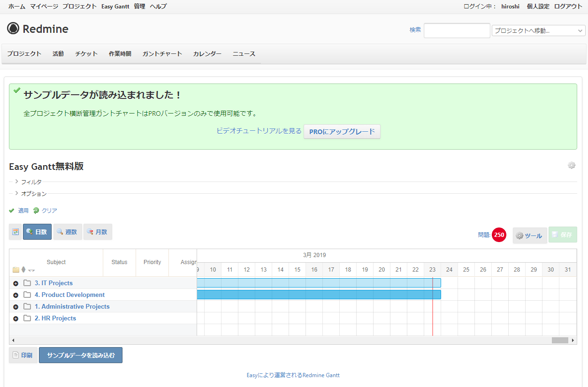
Task: Click the gear icon above the Easy Gantt panel
Action: point(571,165)
